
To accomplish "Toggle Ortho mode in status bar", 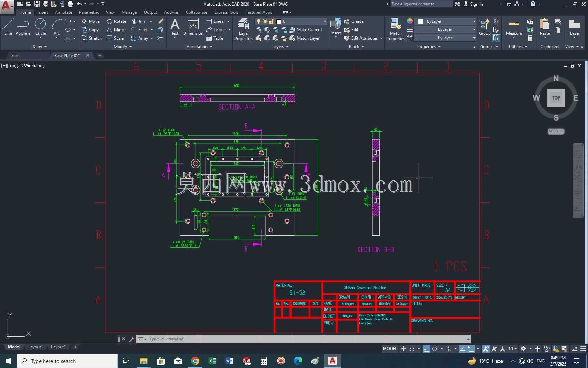I will (426, 349).
